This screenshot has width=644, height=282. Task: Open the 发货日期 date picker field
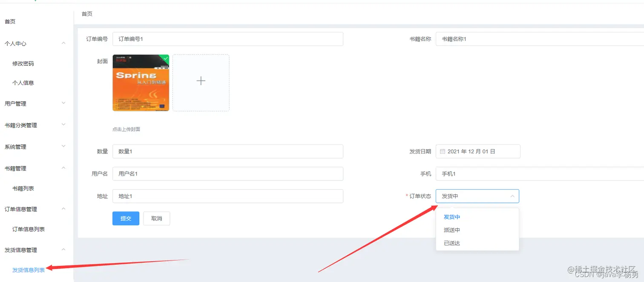478,151
